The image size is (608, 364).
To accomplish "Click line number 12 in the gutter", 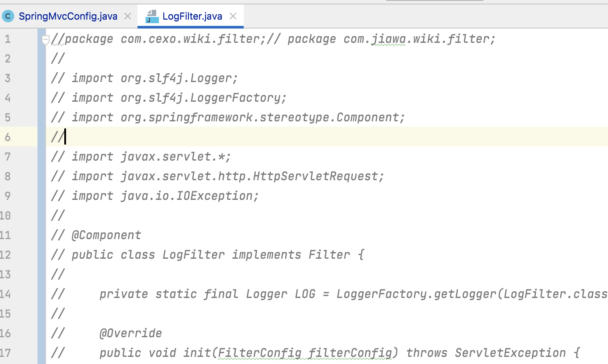I will click(5, 255).
